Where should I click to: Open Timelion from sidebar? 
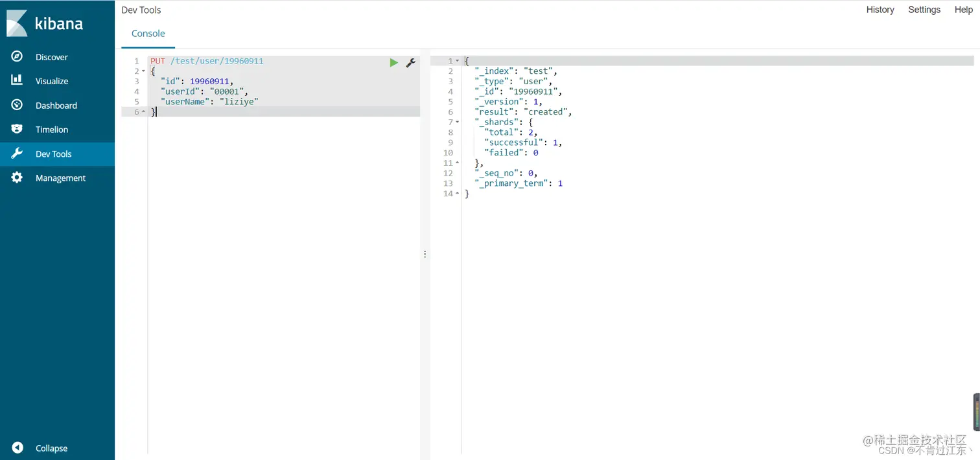[52, 129]
